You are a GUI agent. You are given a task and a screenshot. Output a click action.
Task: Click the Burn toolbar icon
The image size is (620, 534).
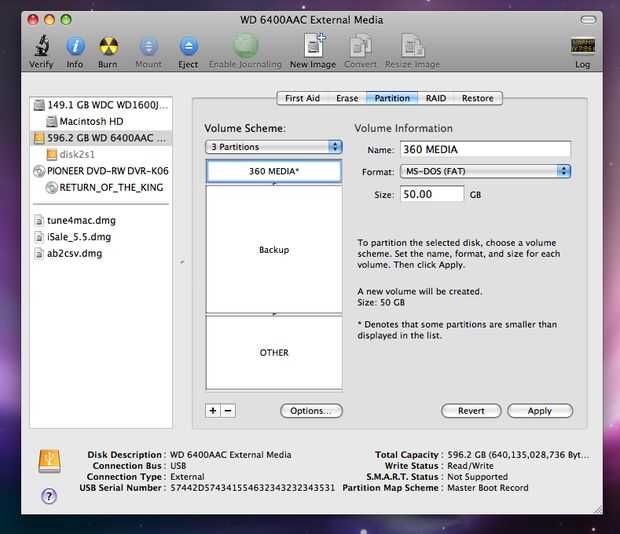coord(108,46)
